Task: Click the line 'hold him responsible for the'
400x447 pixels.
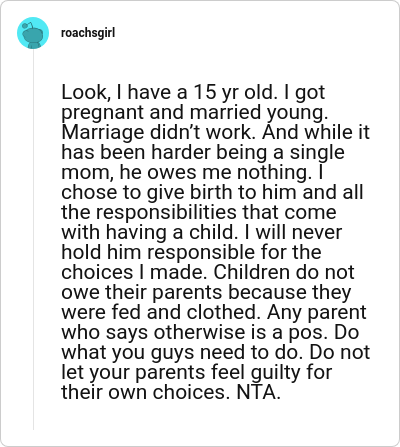Action: (x=191, y=252)
